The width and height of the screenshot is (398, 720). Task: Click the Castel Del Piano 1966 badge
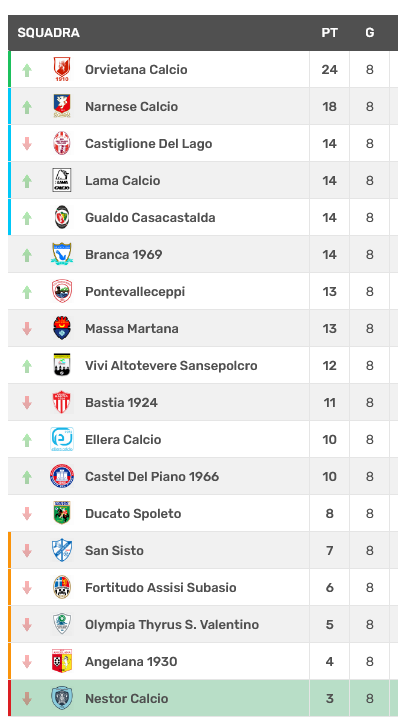coord(62,476)
